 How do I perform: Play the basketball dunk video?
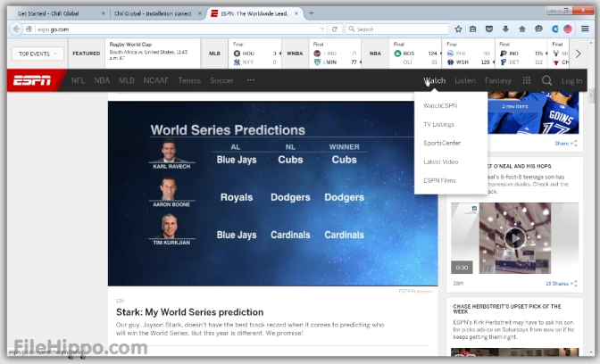514,238
